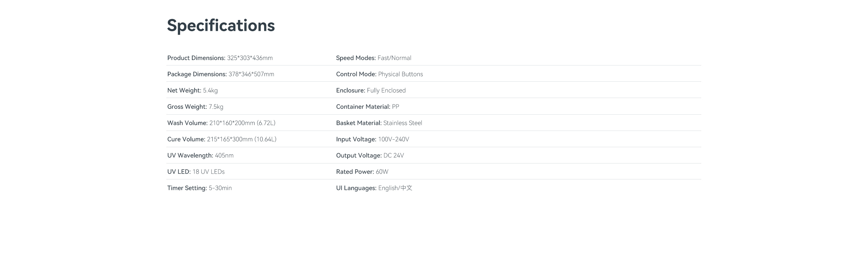Viewport: 868px width, 273px height.
Task: Click the Container Material label
Action: [363, 107]
